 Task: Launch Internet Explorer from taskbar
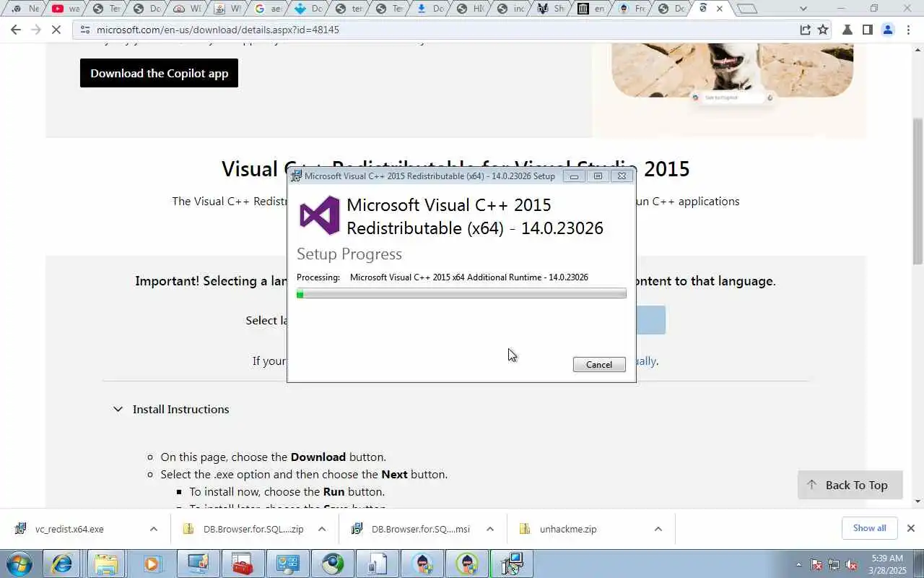[61, 564]
